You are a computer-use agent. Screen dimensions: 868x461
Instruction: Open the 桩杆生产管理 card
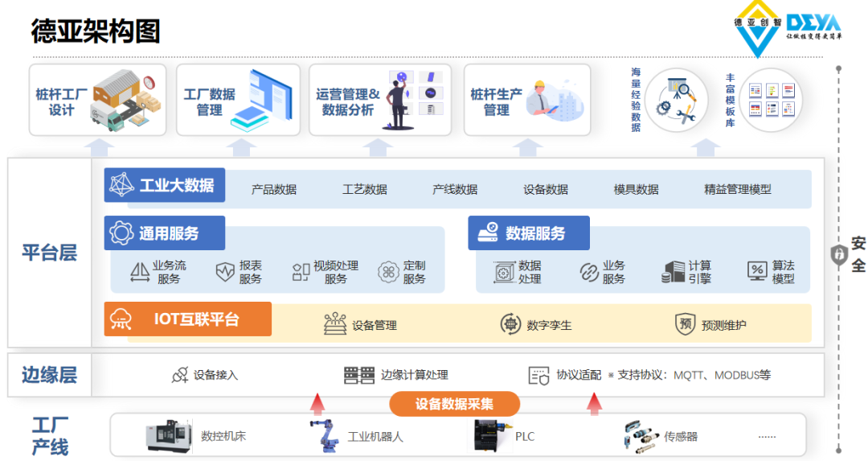527,100
